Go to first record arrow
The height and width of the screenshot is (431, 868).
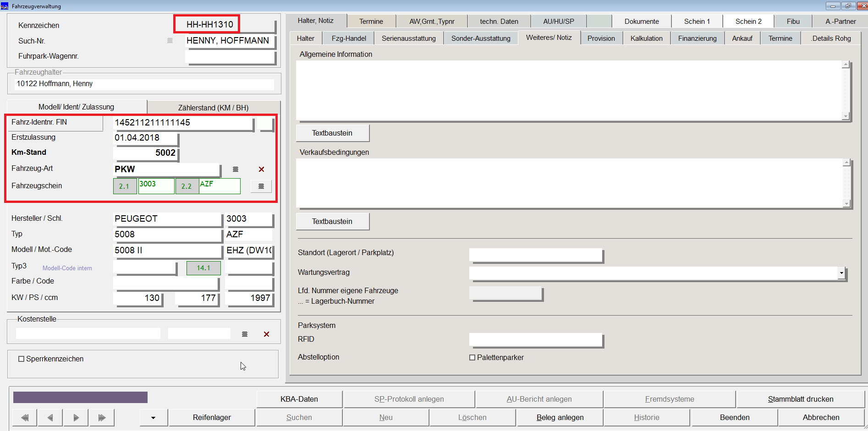(25, 418)
